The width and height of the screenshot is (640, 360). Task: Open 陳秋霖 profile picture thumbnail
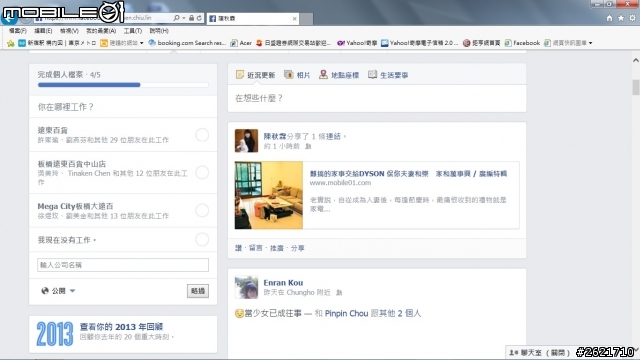coord(246,141)
